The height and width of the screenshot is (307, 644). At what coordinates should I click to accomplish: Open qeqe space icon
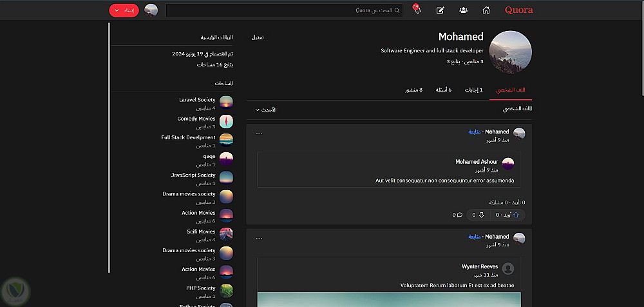226,159
